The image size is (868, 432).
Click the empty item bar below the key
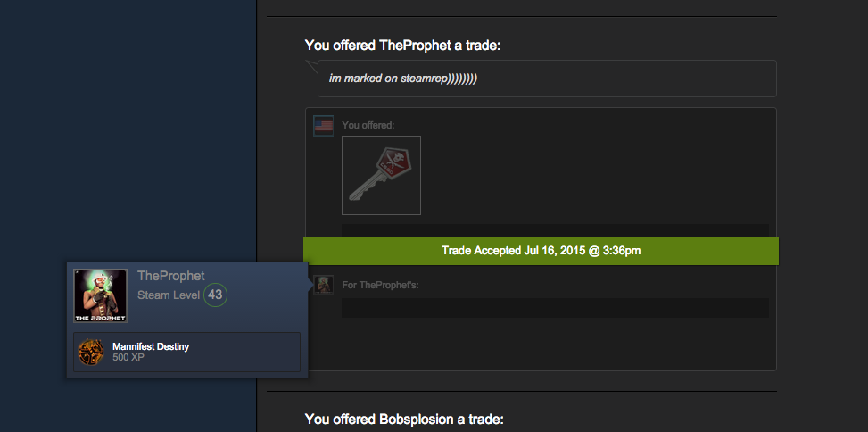555,230
